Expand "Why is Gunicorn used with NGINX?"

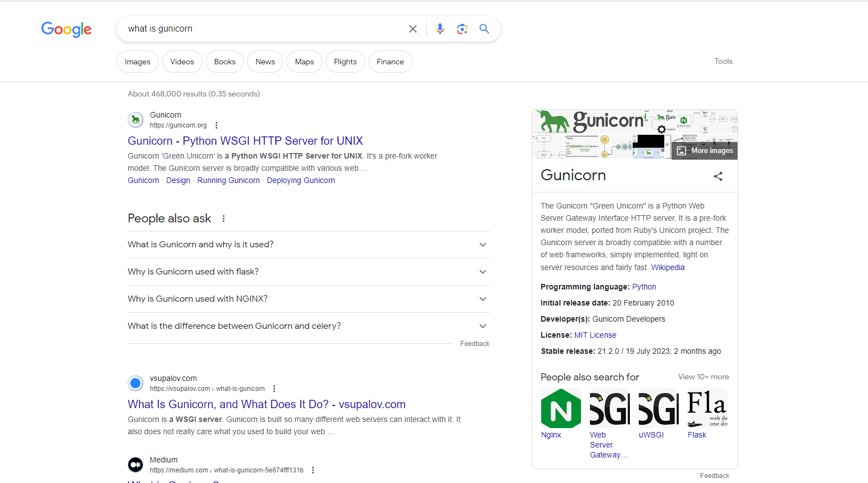[308, 299]
